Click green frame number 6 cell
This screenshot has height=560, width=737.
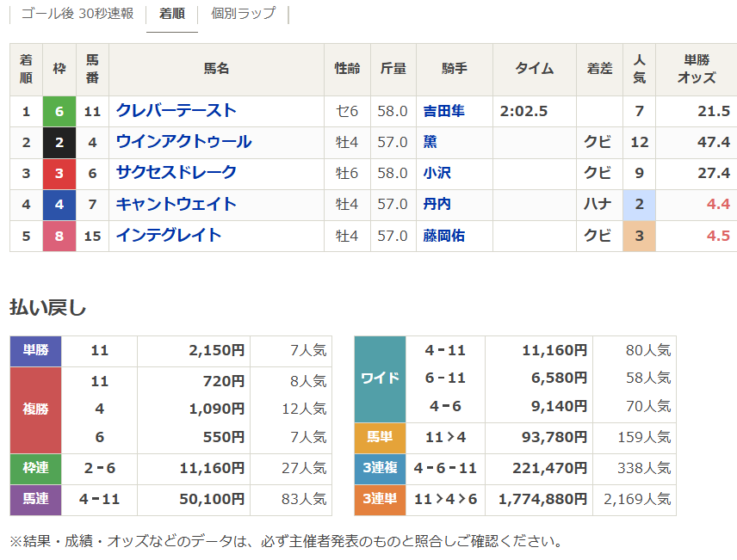click(59, 111)
